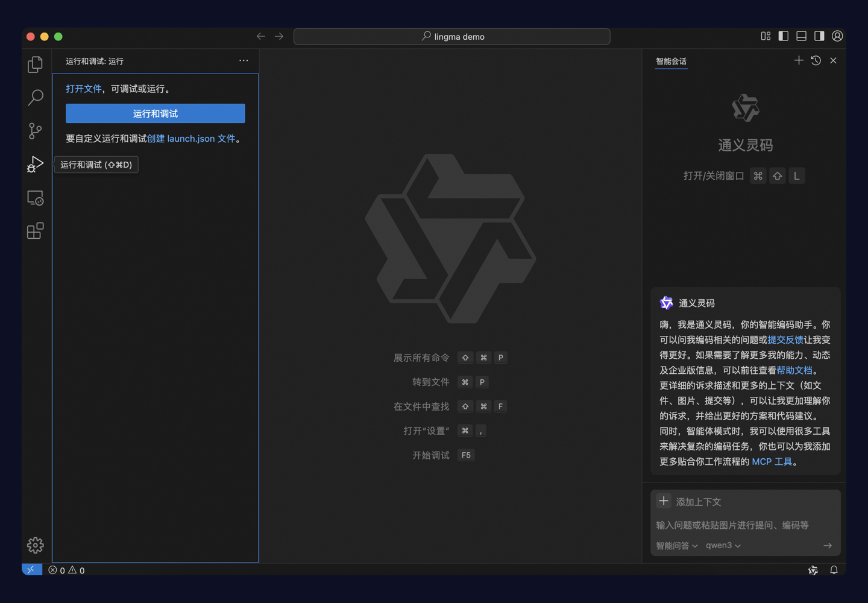The height and width of the screenshot is (603, 868).
Task: Switch to the 智能会话 tab
Action: tap(671, 61)
